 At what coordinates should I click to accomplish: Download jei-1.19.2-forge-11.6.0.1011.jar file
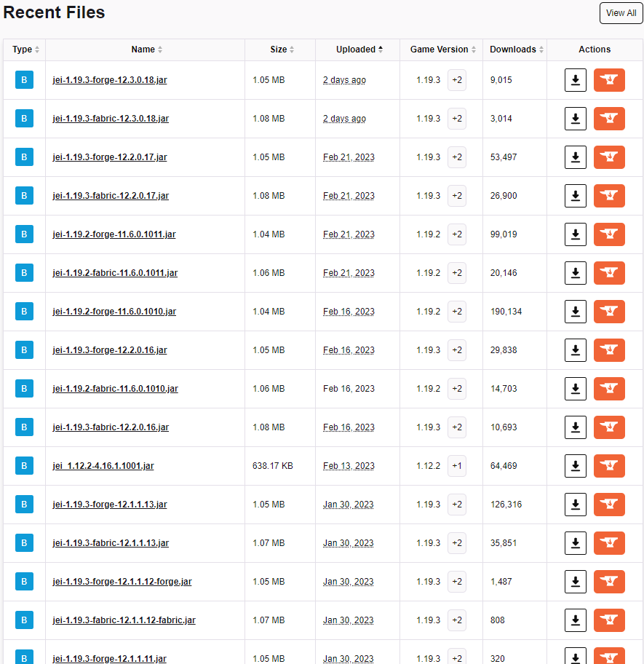(575, 234)
